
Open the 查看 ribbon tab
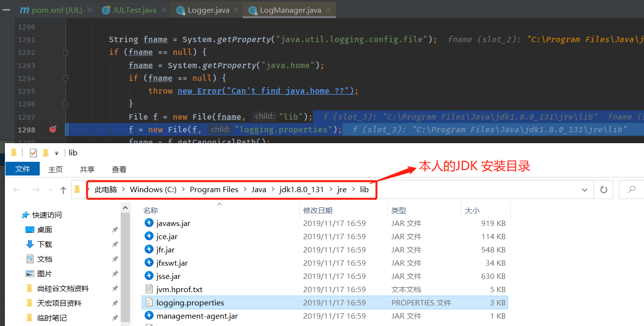coord(119,169)
